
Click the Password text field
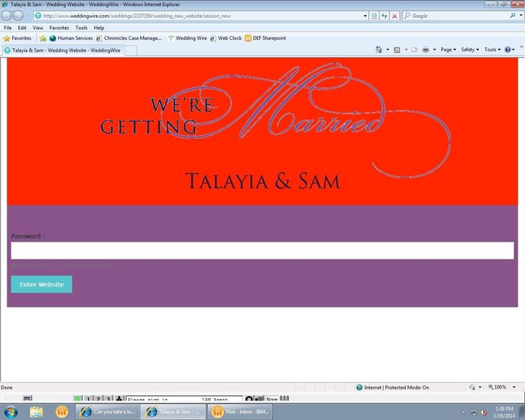point(262,250)
